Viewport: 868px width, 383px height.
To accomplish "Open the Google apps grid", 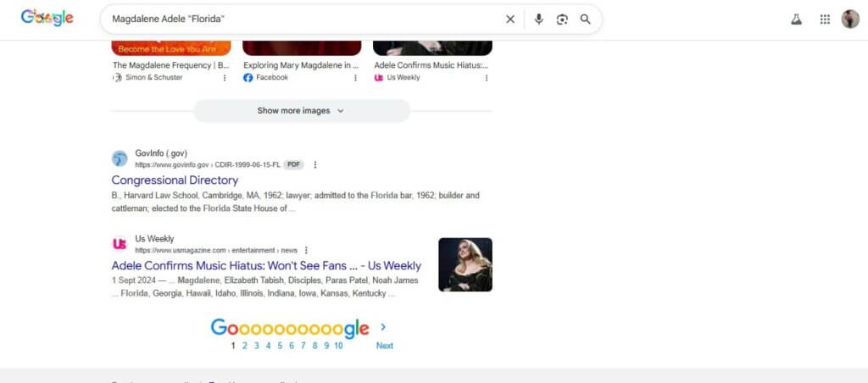I will tap(825, 19).
